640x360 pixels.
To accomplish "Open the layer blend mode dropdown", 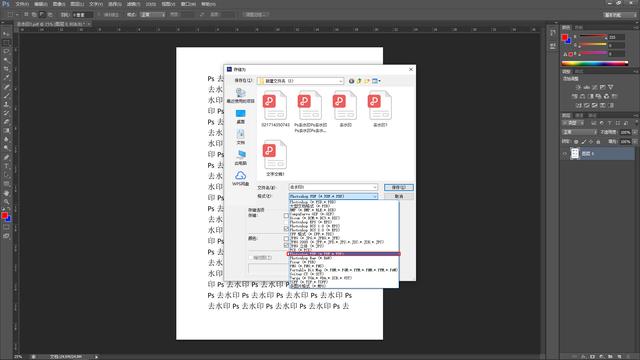I will tap(580, 132).
